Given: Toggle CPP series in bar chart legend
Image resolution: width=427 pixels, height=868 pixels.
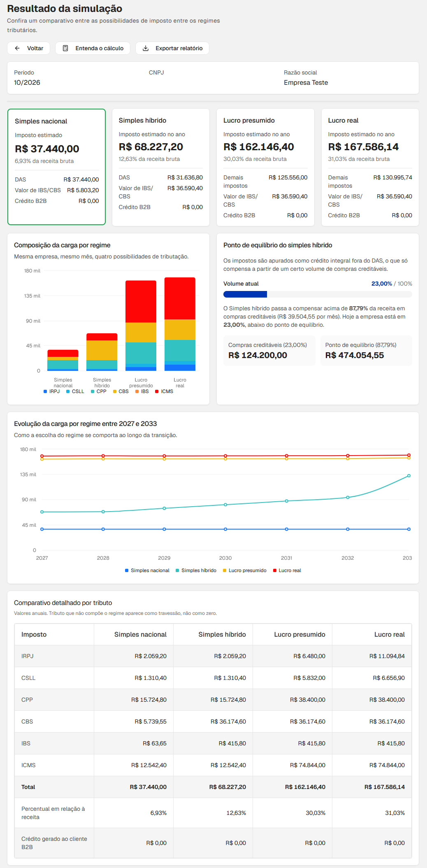Looking at the screenshot, I should pyautogui.click(x=98, y=391).
